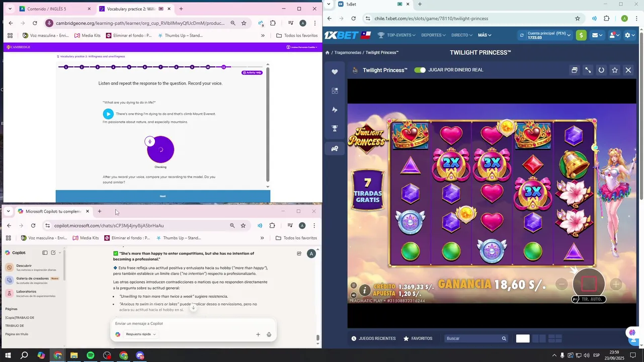This screenshot has width=644, height=362.
Task: Click the Next button in Cambridge activity
Action: (x=163, y=196)
